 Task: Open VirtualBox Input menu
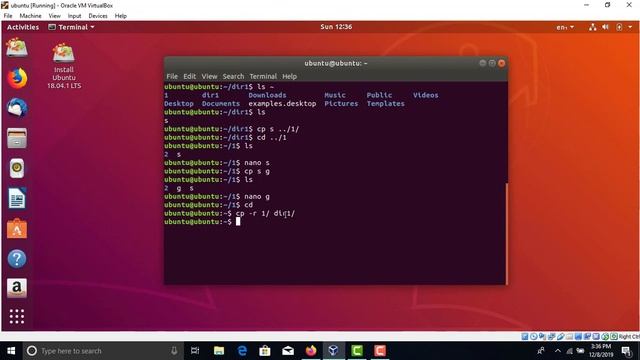[74, 16]
